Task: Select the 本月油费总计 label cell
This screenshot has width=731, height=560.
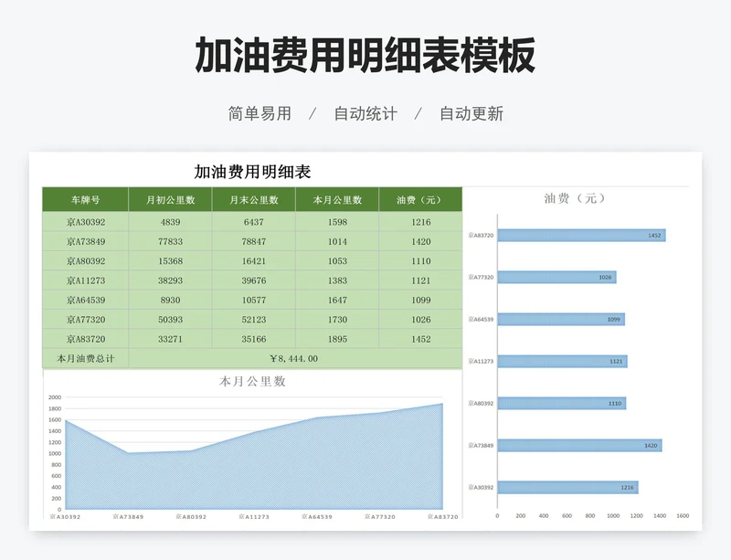Action: tap(85, 359)
